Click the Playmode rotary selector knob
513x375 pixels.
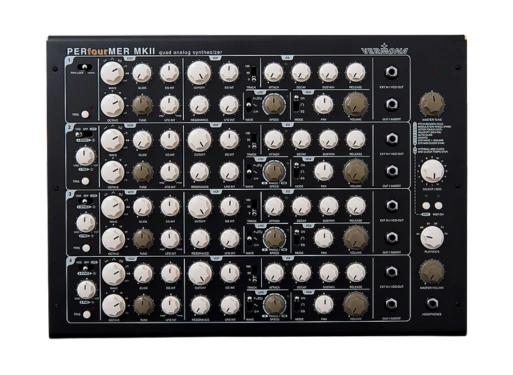pos(432,237)
